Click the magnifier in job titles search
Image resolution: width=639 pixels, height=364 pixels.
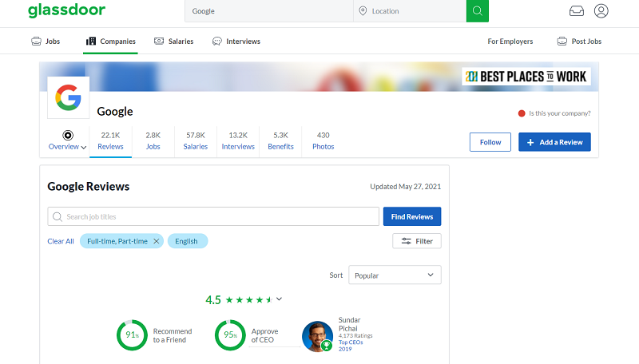(58, 216)
